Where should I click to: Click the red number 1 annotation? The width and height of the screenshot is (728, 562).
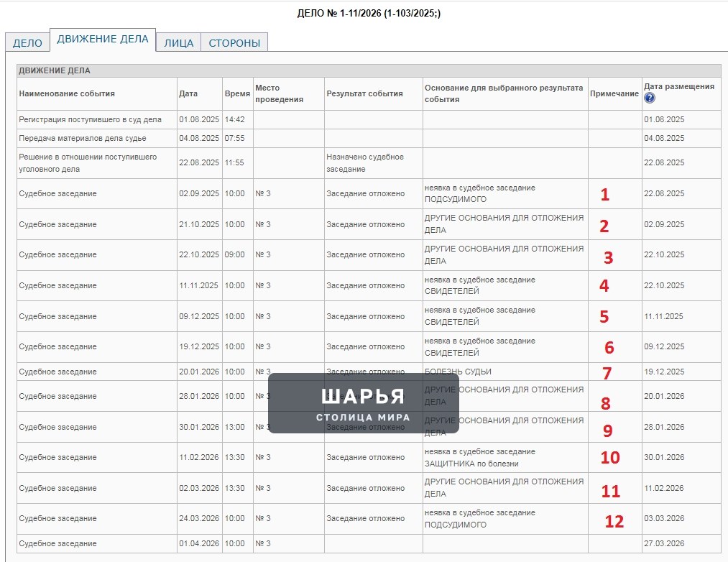pyautogui.click(x=604, y=194)
